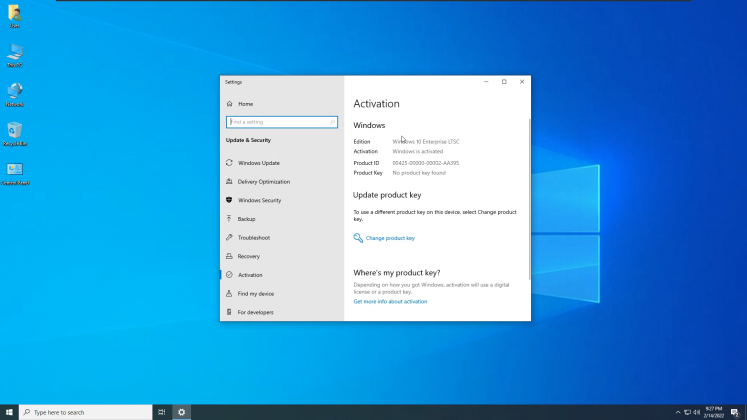This screenshot has width=747, height=420.
Task: Click the Backup arrow icon
Action: [229, 219]
